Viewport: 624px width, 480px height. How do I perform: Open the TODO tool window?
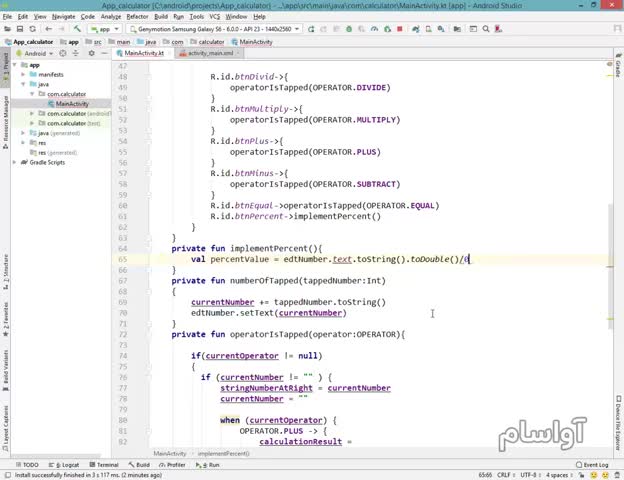tap(29, 465)
